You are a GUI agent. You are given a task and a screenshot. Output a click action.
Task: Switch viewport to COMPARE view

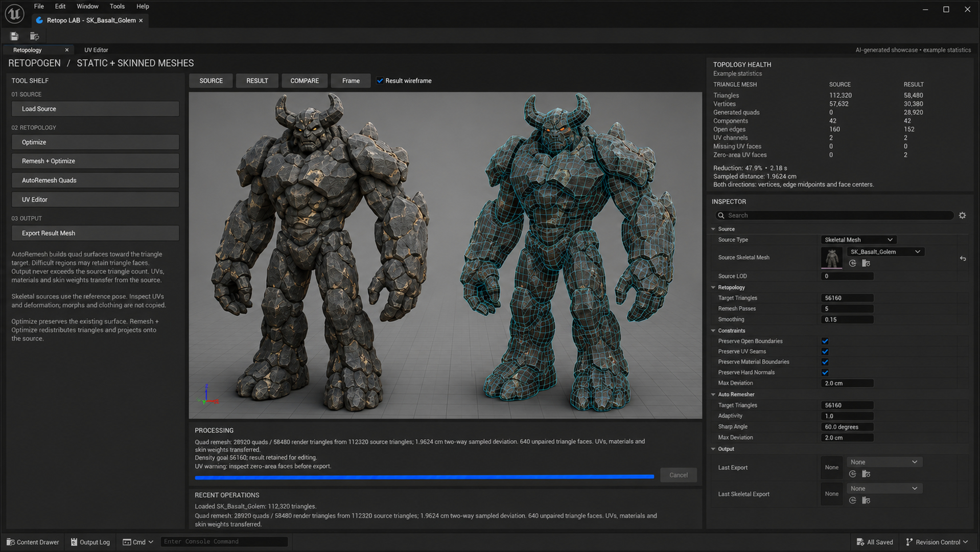[x=305, y=81]
